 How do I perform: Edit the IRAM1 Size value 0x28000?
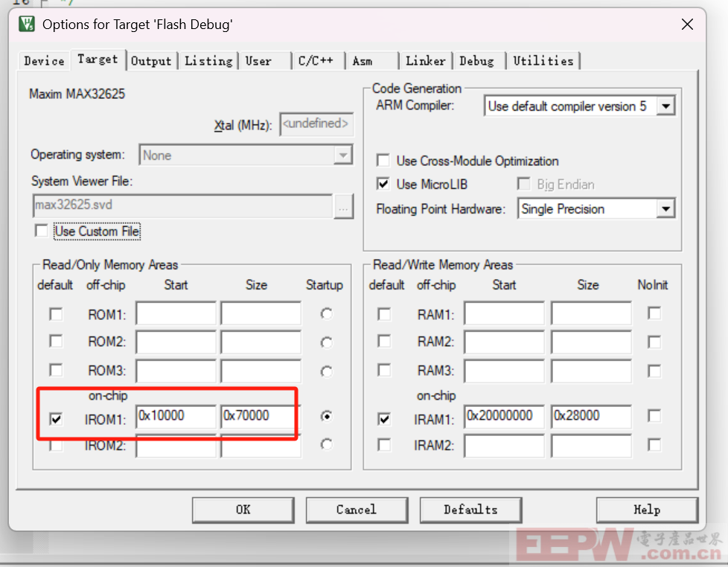592,416
